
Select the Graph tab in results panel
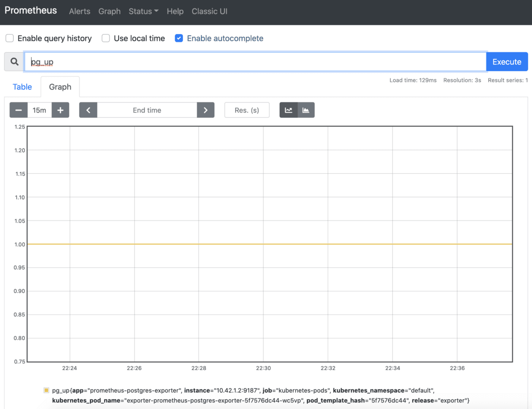[60, 87]
